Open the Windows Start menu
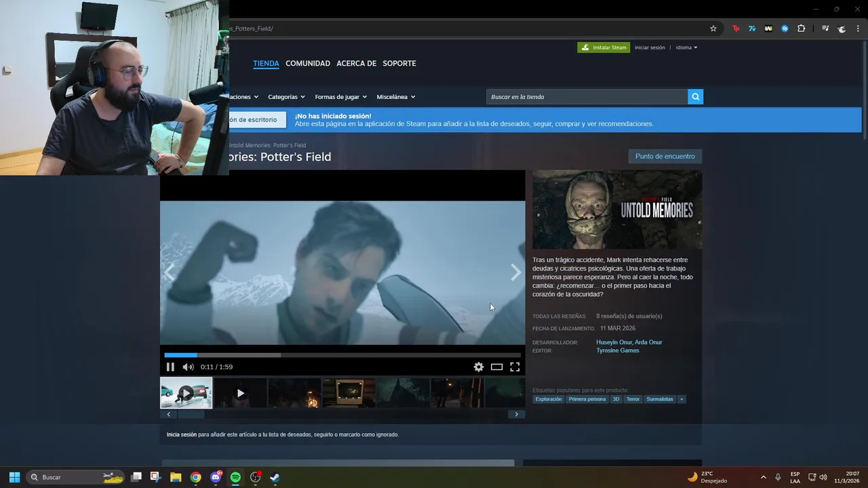Screen dimensions: 868x488 pyautogui.click(x=14, y=477)
